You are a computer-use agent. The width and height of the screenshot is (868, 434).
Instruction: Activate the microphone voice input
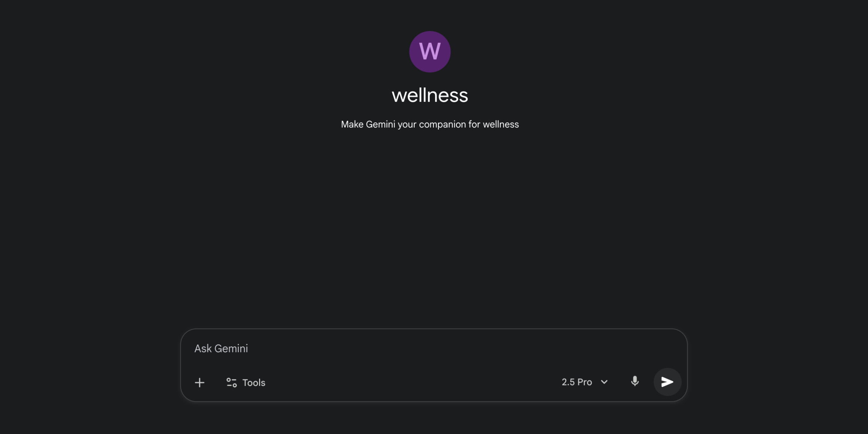pos(635,382)
